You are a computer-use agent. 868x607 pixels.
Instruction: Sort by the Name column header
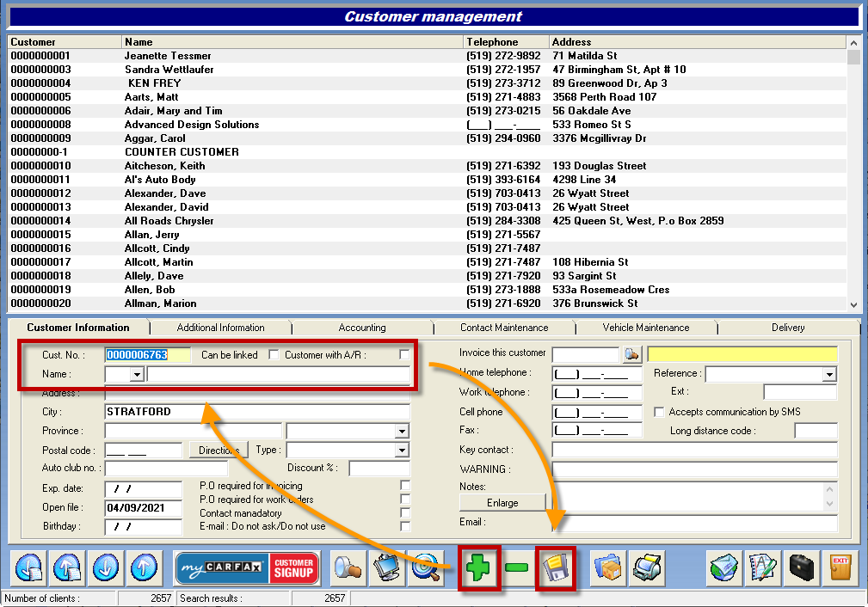coord(292,42)
